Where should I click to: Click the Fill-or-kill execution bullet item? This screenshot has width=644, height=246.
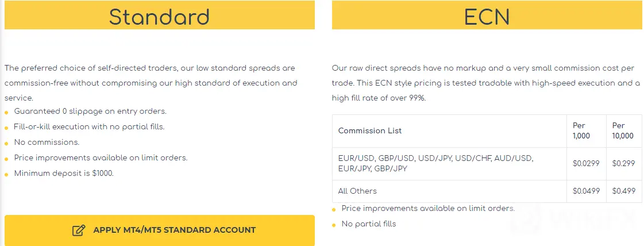89,126
